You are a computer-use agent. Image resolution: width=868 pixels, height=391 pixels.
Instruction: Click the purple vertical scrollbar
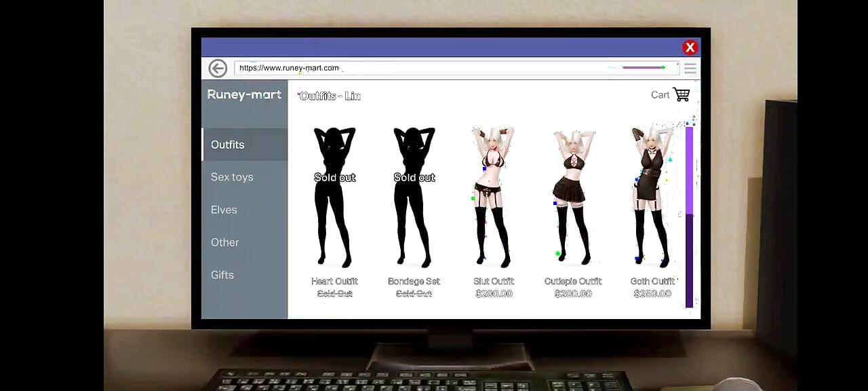[x=690, y=217]
